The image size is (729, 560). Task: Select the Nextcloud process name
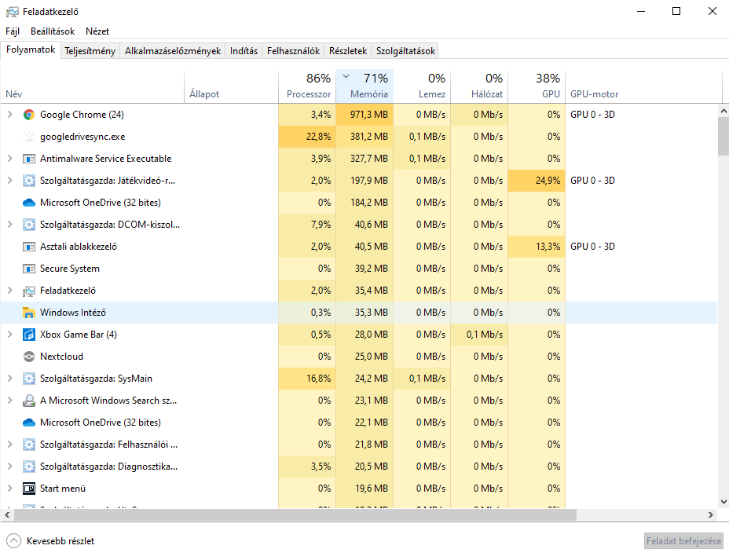[62, 357]
